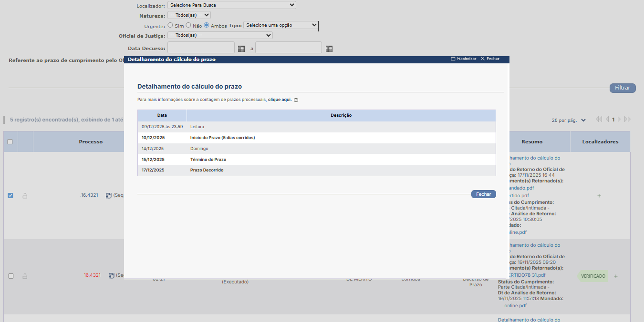Add a localizador with the plus beside VERIFICADO
This screenshot has width=644, height=322.
[x=615, y=276]
